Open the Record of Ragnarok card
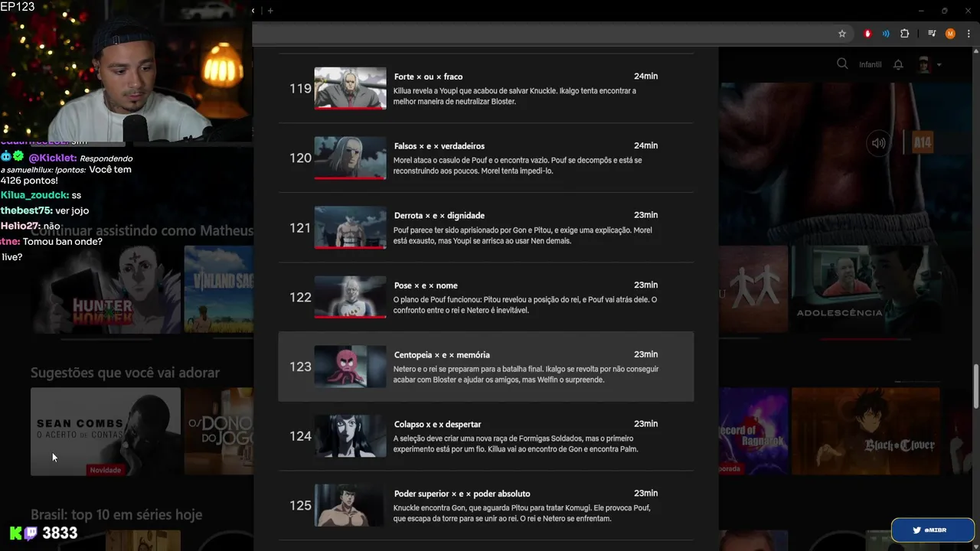 [x=753, y=431]
